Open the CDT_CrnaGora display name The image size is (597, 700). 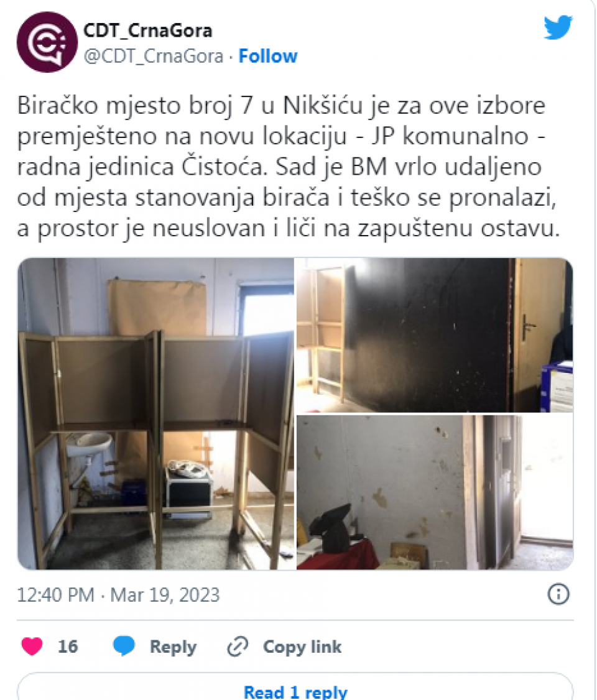click(148, 31)
